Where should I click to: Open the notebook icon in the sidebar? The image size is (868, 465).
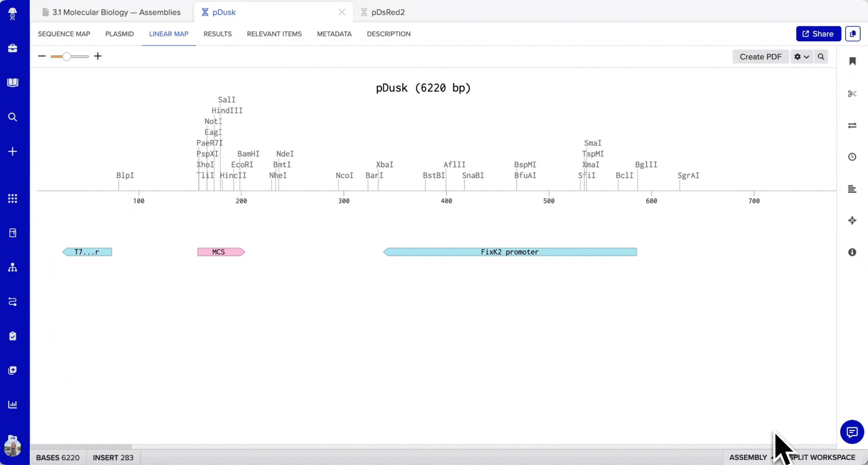tap(12, 82)
